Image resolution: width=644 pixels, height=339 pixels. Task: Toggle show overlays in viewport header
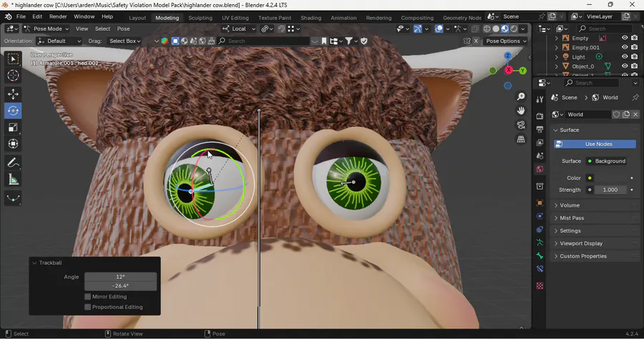439,29
